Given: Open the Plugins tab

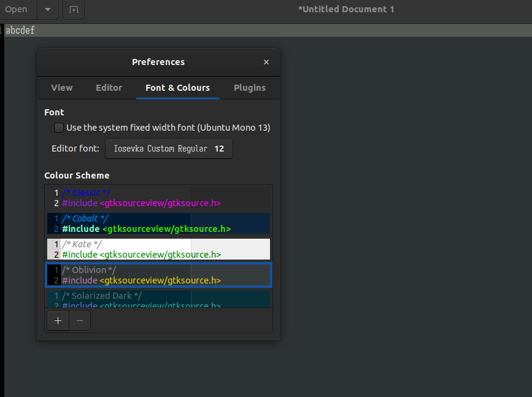Looking at the screenshot, I should pos(250,88).
